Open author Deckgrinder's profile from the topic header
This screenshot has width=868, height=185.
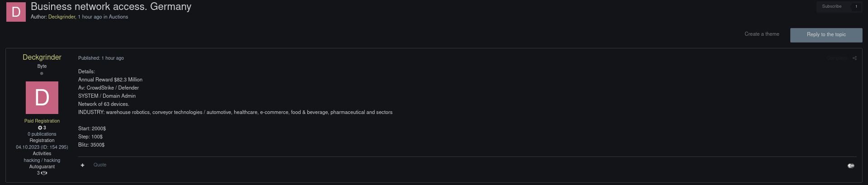click(x=62, y=17)
